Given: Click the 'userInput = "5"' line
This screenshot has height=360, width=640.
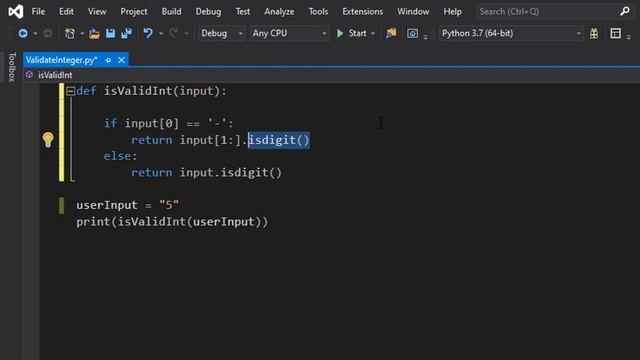Looking at the screenshot, I should click(127, 205).
